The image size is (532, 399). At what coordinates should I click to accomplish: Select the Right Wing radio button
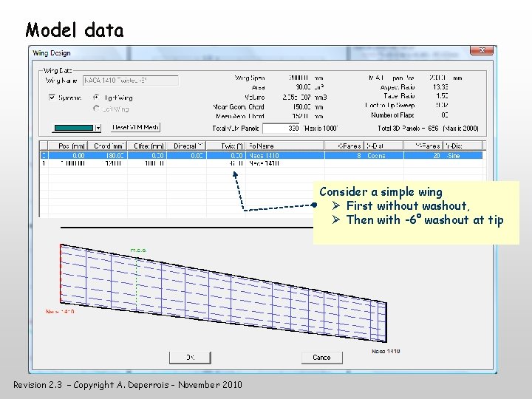coord(96,98)
